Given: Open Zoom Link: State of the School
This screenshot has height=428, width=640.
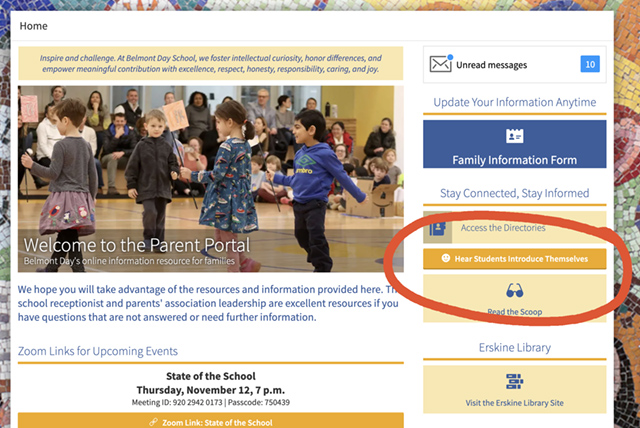Looking at the screenshot, I should pyautogui.click(x=217, y=422).
